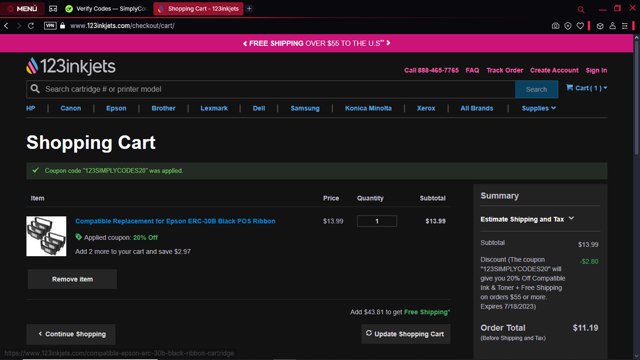Click the Remove item button
The width and height of the screenshot is (640, 360).
(x=72, y=279)
